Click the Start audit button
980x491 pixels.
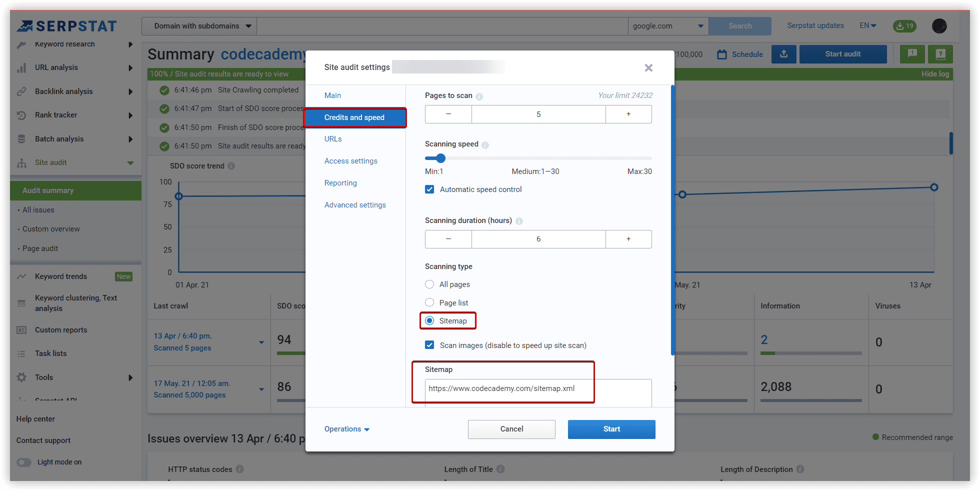843,54
